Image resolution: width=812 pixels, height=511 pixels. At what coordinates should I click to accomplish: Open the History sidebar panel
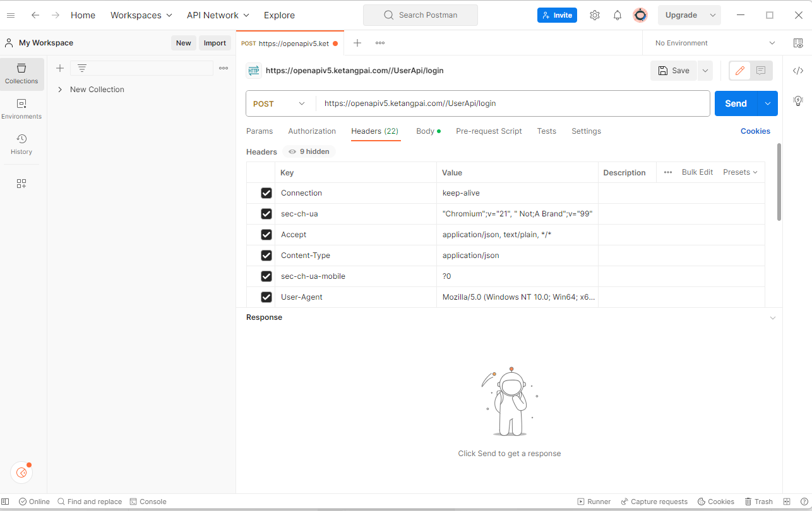pos(21,144)
